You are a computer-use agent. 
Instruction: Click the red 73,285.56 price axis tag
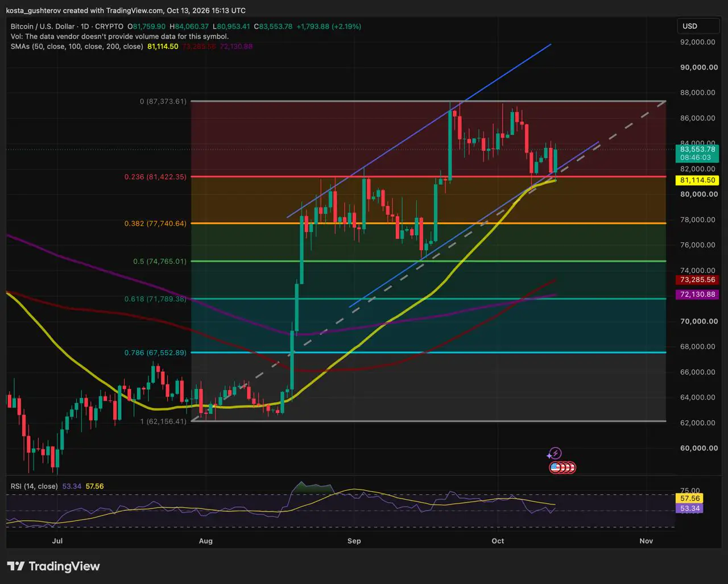point(697,280)
